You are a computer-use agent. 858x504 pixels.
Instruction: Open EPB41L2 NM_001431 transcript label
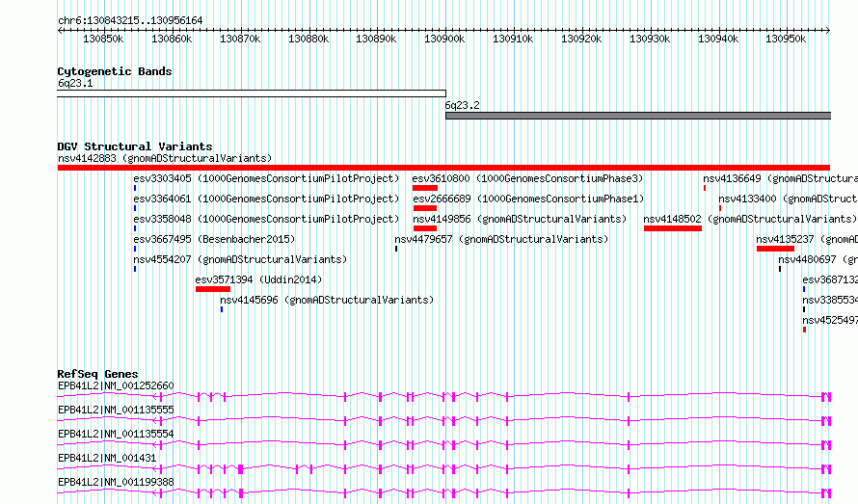coord(107,458)
